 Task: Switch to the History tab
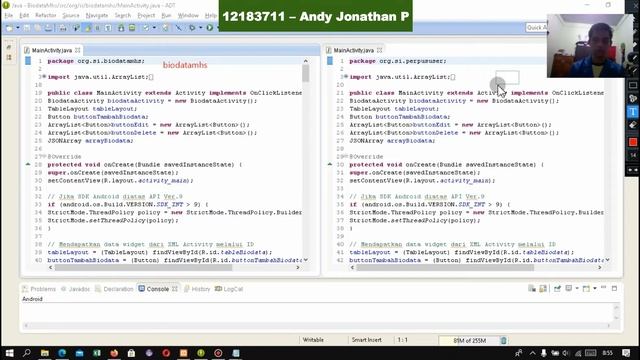(x=197, y=289)
